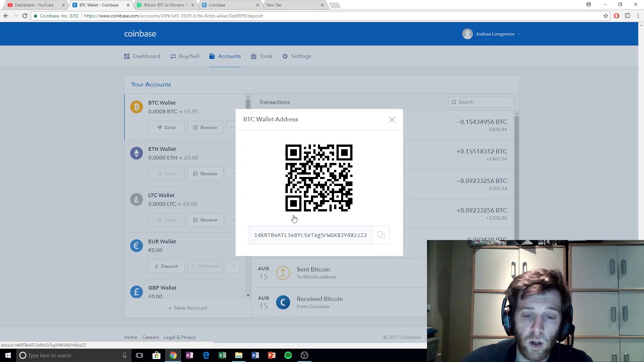Image resolution: width=644 pixels, height=362 pixels.
Task: Copy the BTC wallet address to clipboard
Action: pyautogui.click(x=381, y=235)
